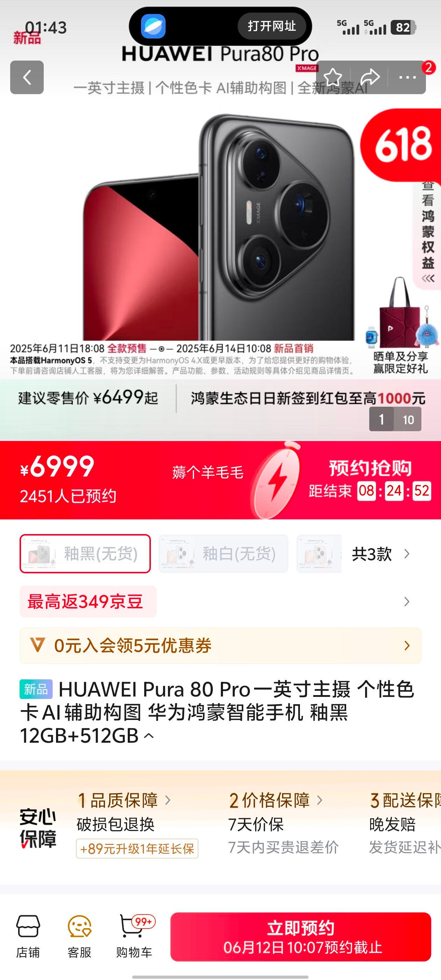Expand 共3款 variants list
This screenshot has height=980, width=441.
380,554
